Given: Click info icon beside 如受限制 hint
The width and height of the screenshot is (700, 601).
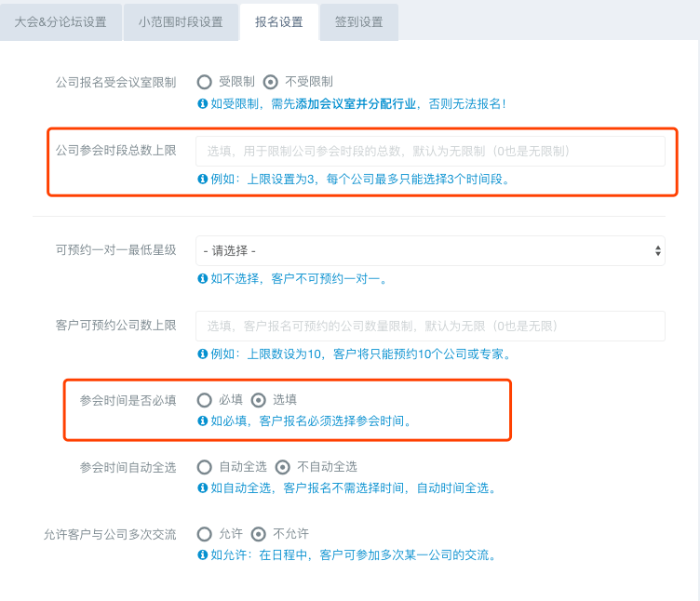Looking at the screenshot, I should tap(202, 104).
